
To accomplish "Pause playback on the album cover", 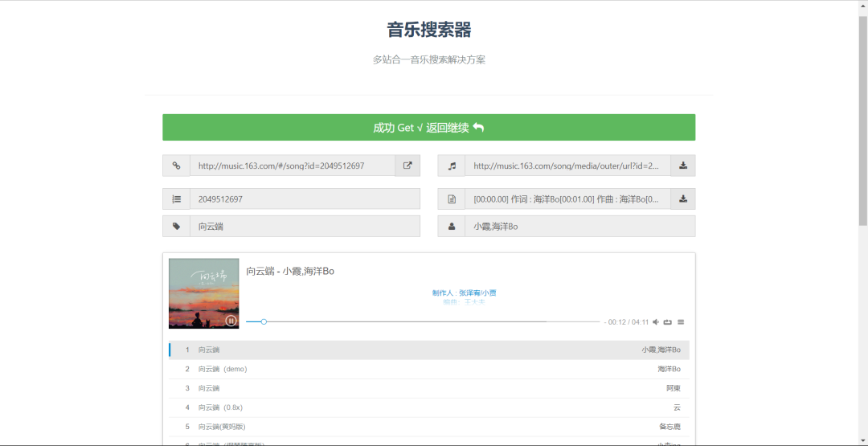I will click(231, 321).
